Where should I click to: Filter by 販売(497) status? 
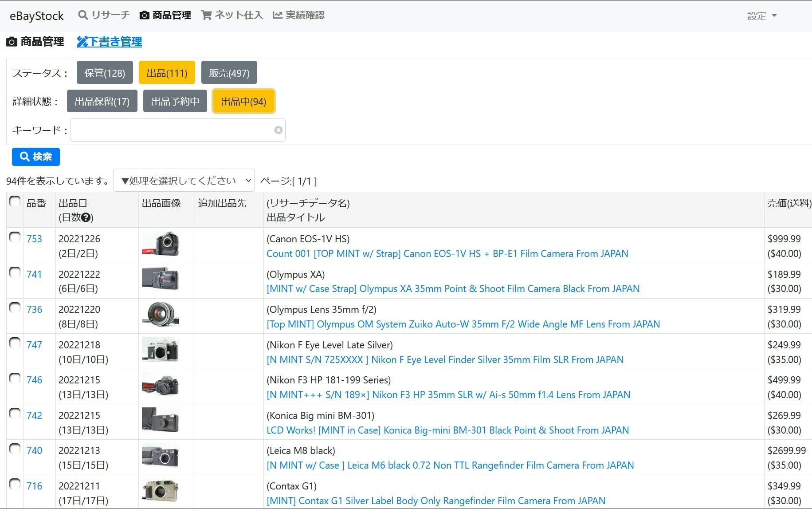tap(229, 72)
